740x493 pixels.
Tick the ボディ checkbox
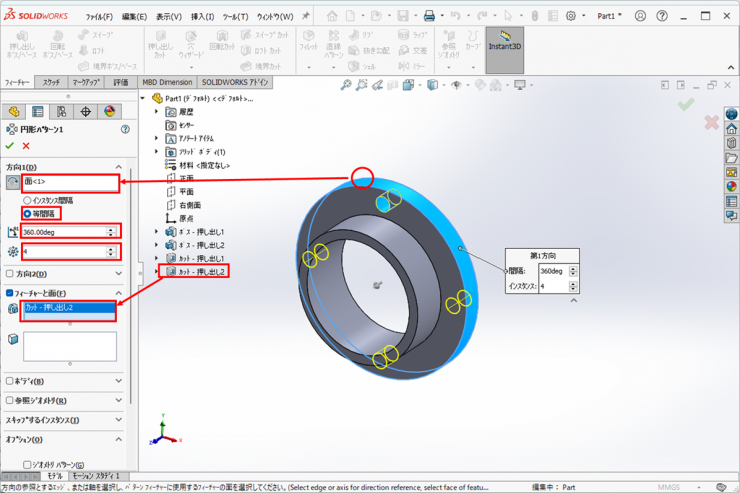(11, 381)
